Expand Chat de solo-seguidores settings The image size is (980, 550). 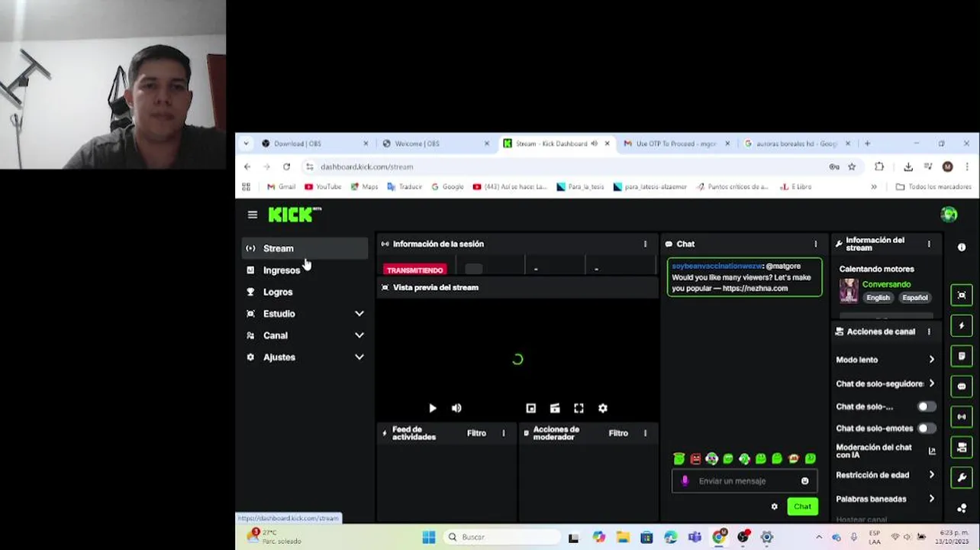click(x=931, y=383)
